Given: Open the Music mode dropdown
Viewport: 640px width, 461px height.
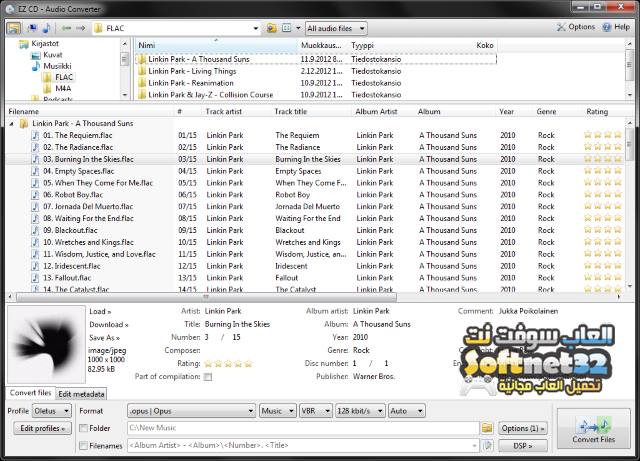Looking at the screenshot, I should tap(278, 411).
